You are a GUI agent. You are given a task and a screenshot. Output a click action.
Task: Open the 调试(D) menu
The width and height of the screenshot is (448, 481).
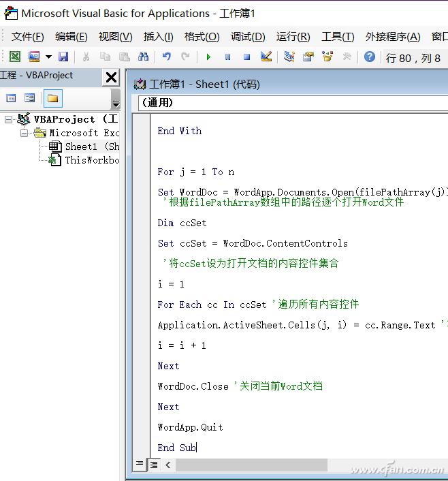coord(248,37)
